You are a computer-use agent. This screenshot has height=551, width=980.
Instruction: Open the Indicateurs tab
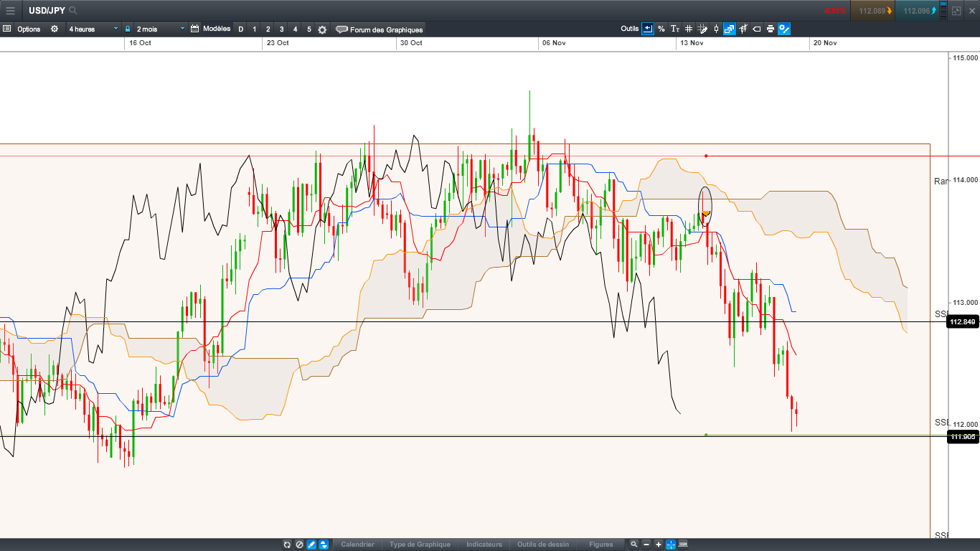(484, 545)
